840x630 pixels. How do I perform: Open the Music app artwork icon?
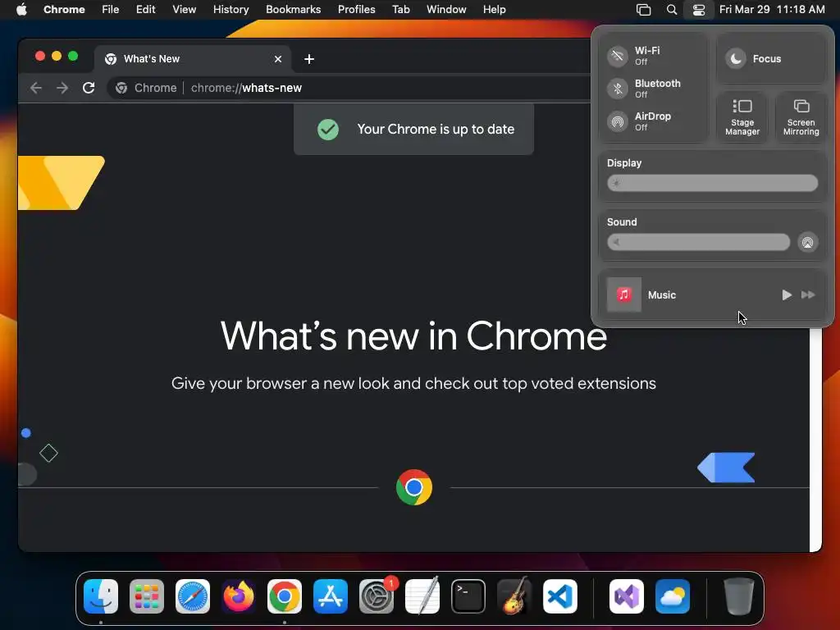point(623,294)
